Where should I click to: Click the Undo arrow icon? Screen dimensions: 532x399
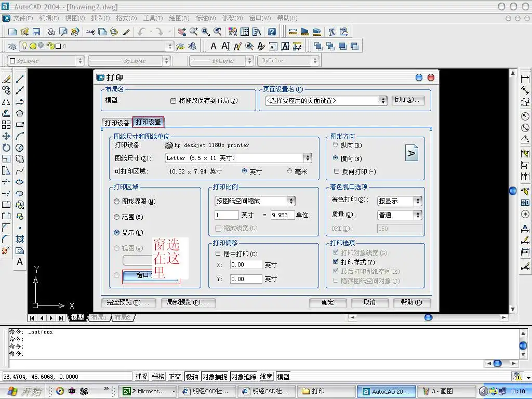(141, 32)
